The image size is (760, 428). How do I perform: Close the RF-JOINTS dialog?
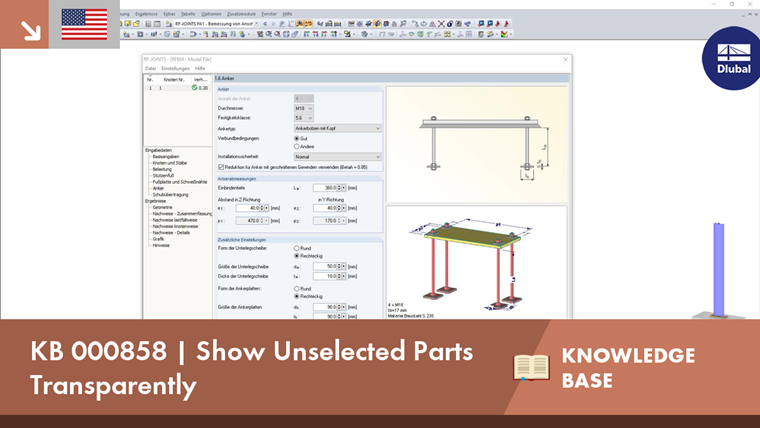(x=565, y=59)
